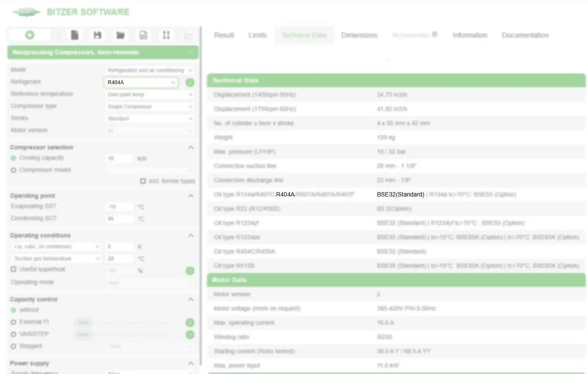Open the Refrigerant R404A dropdown
The width and height of the screenshot is (588, 374).
tap(141, 82)
